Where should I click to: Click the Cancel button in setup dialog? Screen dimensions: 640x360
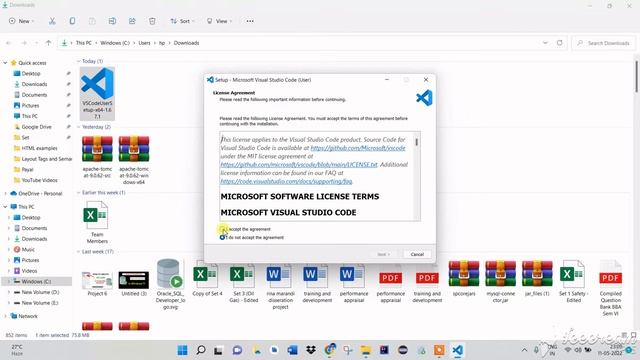[x=417, y=254]
